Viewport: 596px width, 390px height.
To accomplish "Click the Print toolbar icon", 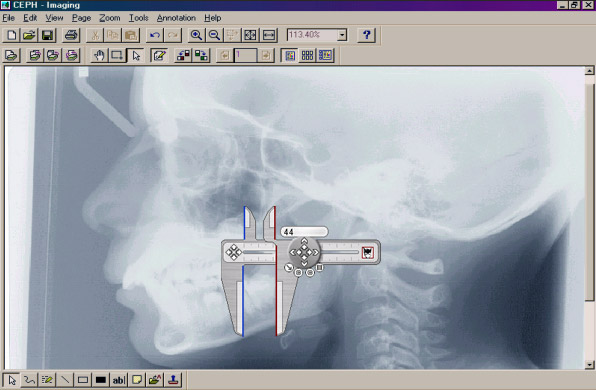I will 71,35.
